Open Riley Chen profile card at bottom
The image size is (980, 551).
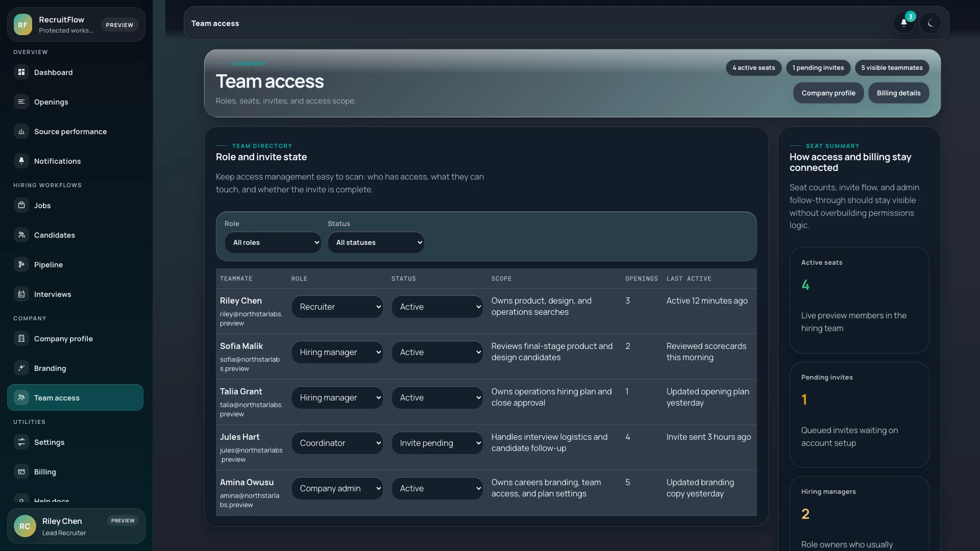tap(76, 527)
